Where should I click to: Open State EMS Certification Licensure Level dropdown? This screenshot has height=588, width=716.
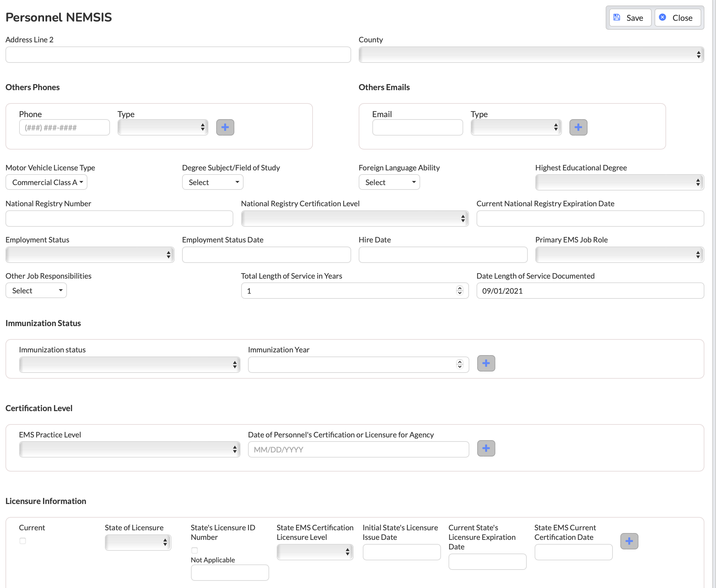point(315,552)
